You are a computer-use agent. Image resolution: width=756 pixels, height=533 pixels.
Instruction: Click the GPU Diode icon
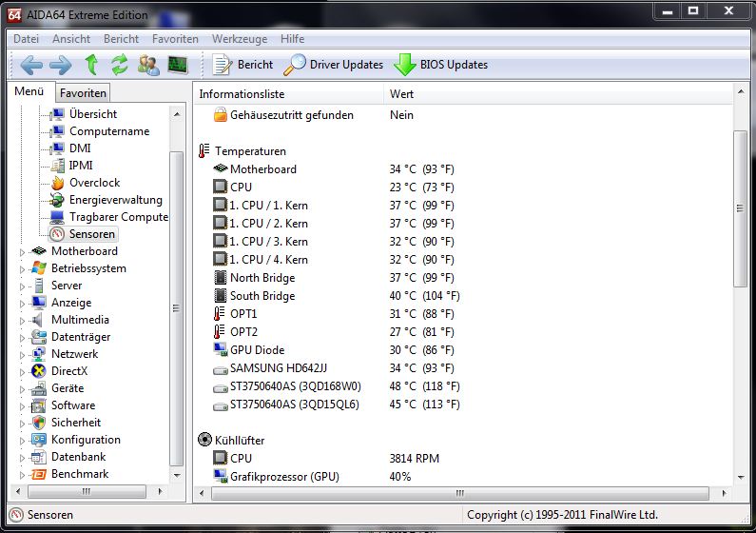pyautogui.click(x=221, y=350)
